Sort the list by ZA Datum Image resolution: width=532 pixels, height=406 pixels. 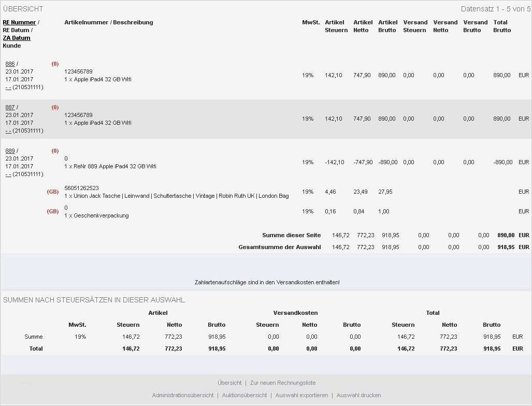[16, 38]
